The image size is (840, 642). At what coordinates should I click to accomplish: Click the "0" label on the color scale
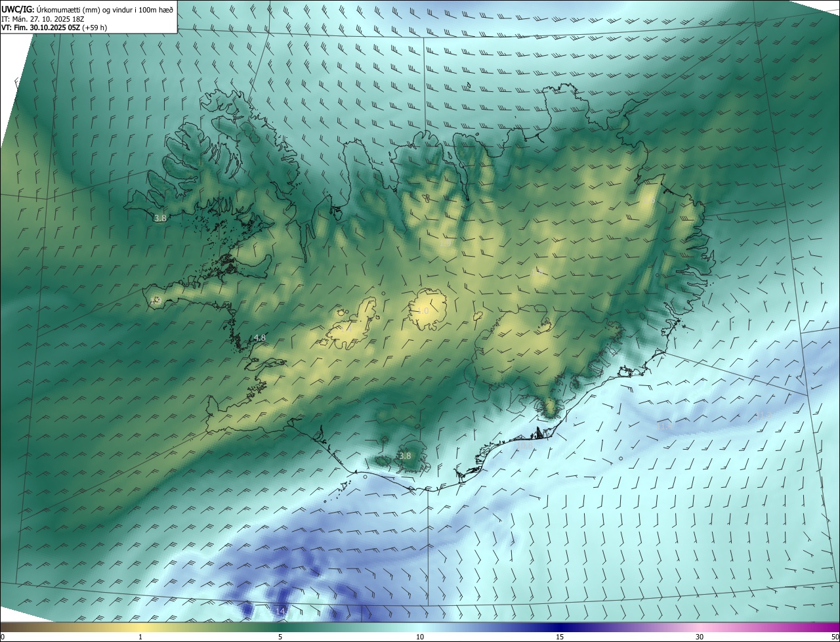coord(3,637)
